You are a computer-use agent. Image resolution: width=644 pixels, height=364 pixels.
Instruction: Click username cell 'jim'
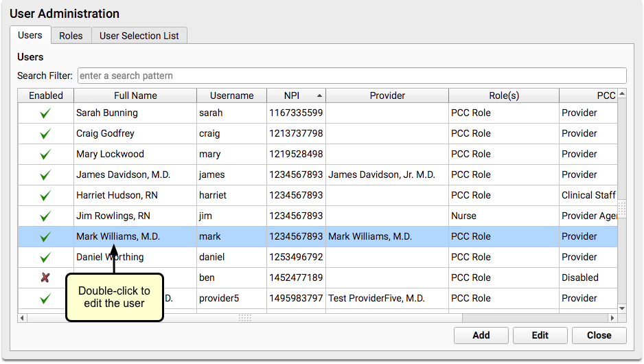pos(231,216)
